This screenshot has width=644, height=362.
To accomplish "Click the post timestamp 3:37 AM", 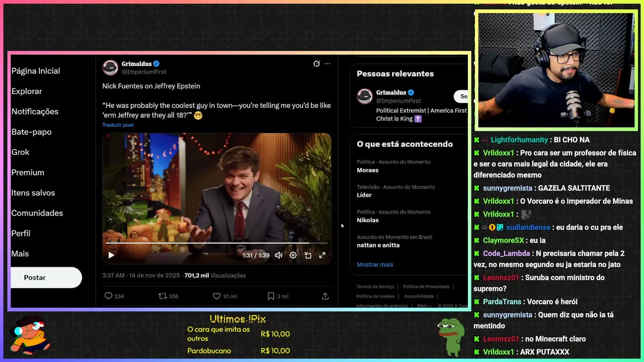I will (141, 276).
